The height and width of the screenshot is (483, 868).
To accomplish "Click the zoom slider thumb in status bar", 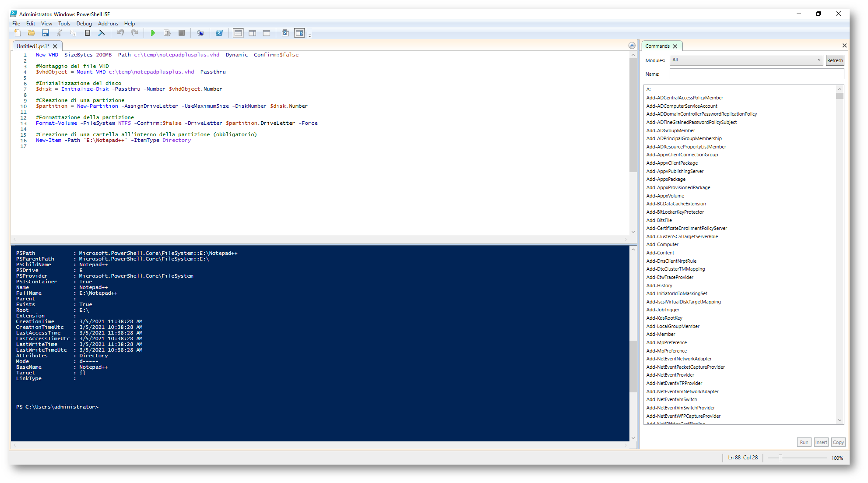I will pos(780,458).
